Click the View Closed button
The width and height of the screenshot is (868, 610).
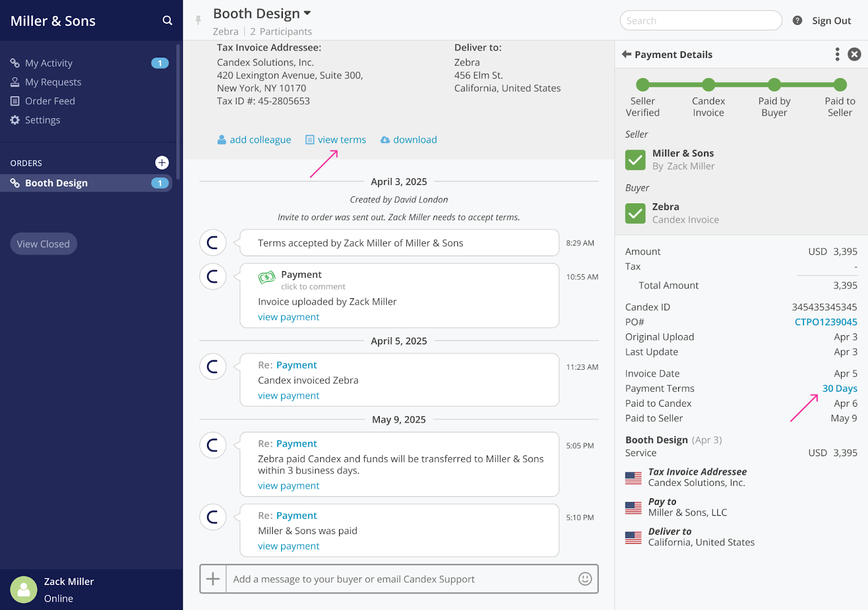coord(43,244)
